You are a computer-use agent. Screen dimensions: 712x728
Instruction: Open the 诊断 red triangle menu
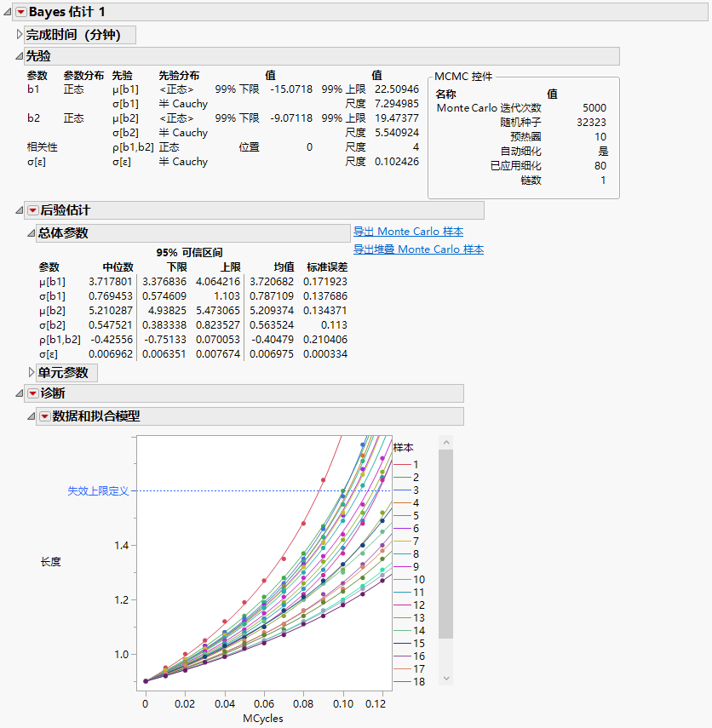34,394
